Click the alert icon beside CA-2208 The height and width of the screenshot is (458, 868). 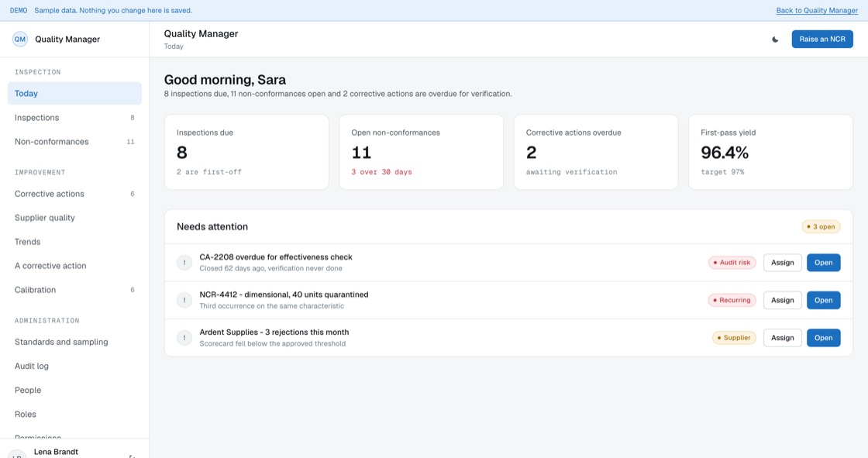click(184, 263)
